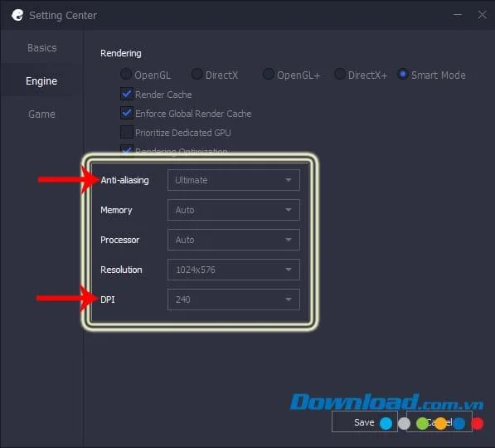This screenshot has height=448, width=495.
Task: Switch to the Basics tab
Action: coord(42,48)
